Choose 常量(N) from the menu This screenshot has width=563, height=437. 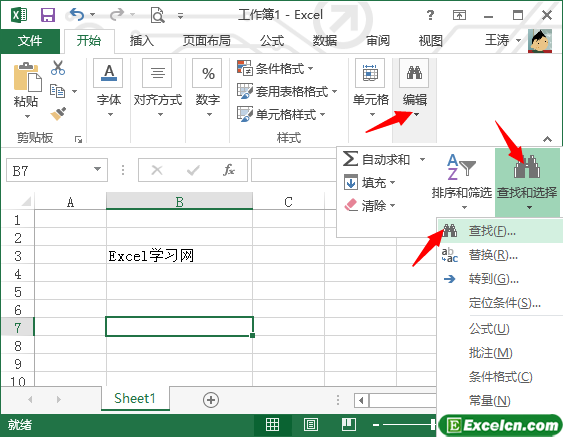[x=500, y=400]
